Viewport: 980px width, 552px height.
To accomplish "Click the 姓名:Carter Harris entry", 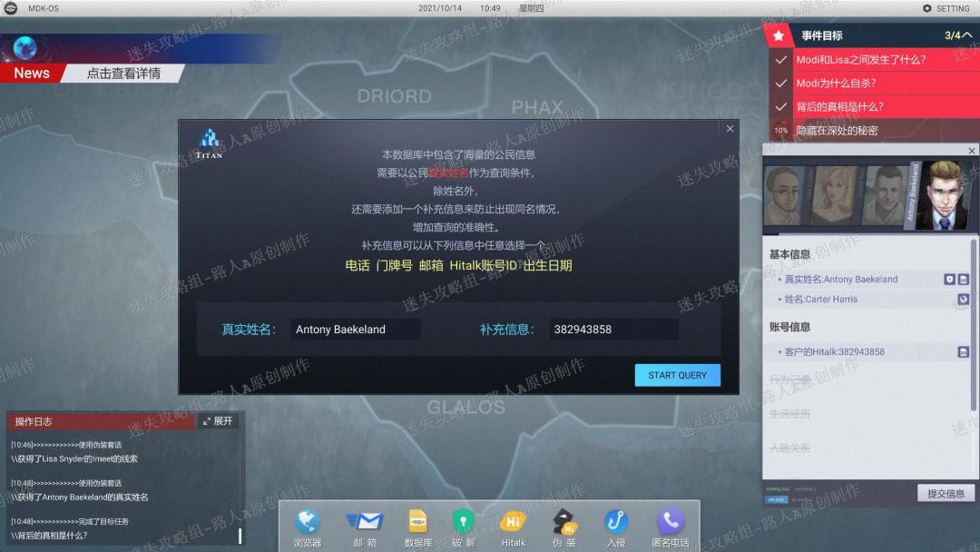I will [x=820, y=300].
